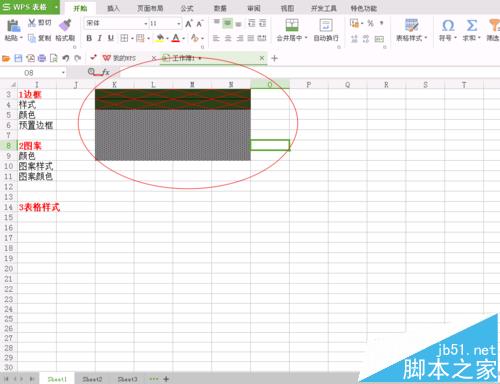Viewport: 500px width, 384px height.
Task: Toggle Bold formatting
Action: 89,38
